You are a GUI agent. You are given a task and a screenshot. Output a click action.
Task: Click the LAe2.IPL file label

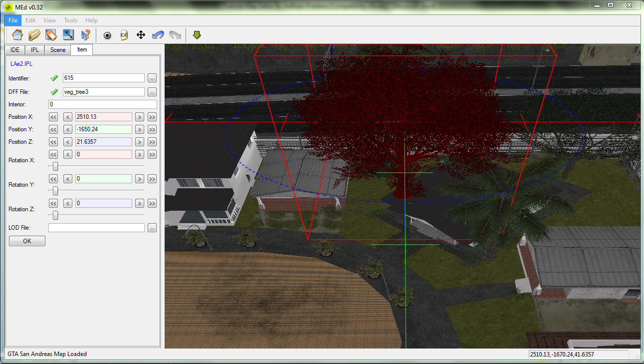tap(21, 64)
